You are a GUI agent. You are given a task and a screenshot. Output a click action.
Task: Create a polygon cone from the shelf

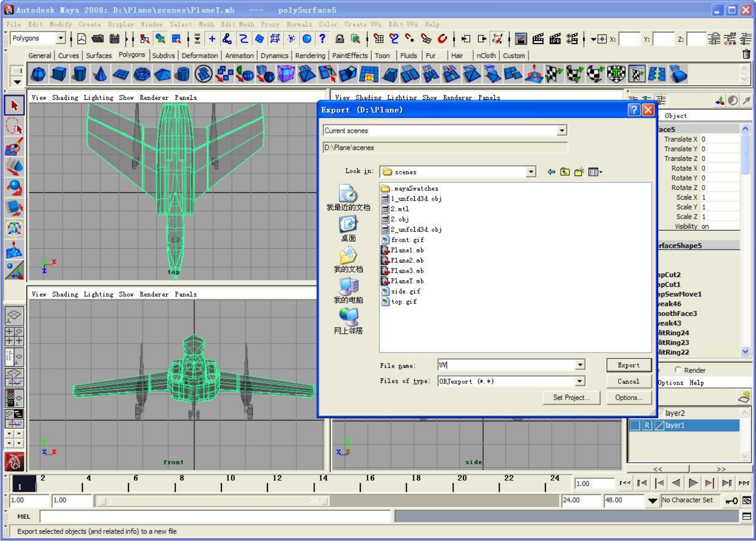100,74
